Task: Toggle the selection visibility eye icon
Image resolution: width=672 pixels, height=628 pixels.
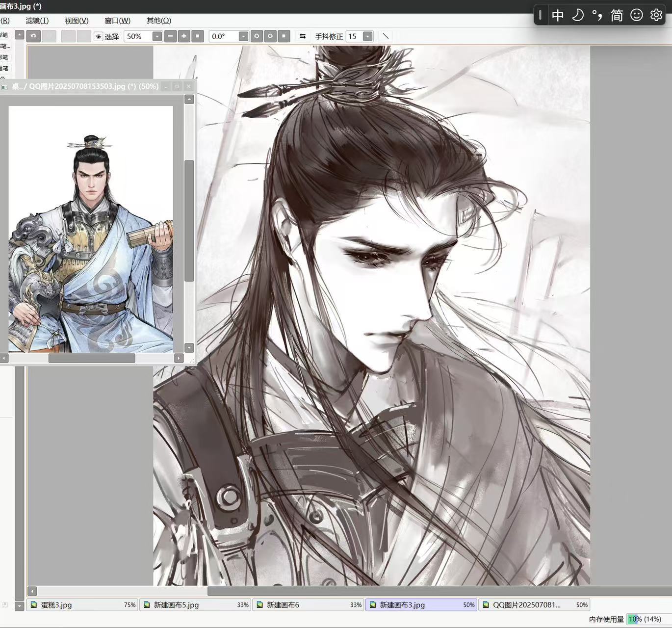Action: [x=98, y=36]
